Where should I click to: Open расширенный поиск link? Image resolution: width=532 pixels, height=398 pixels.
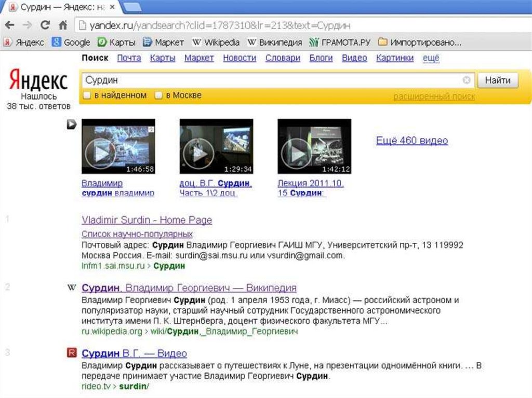[x=434, y=97]
